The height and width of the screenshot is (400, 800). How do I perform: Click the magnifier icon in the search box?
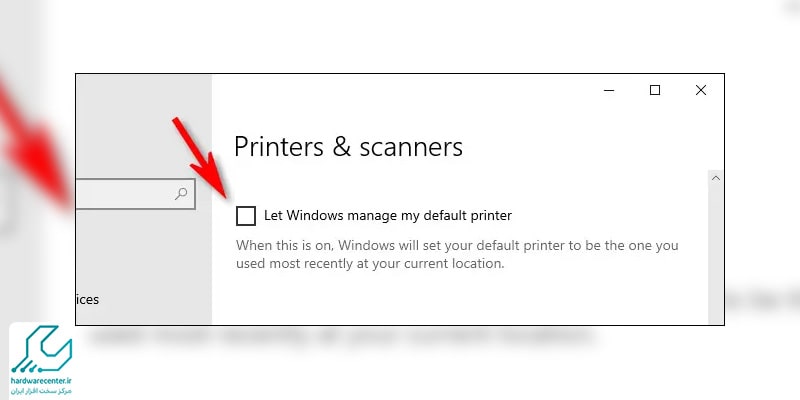point(181,194)
